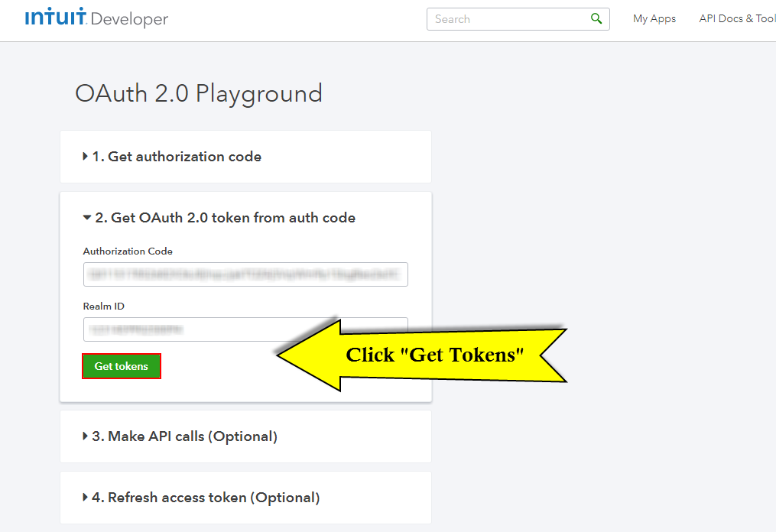Click inside the Realm ID field
Screen dimensions: 776x532
pyautogui.click(x=245, y=329)
